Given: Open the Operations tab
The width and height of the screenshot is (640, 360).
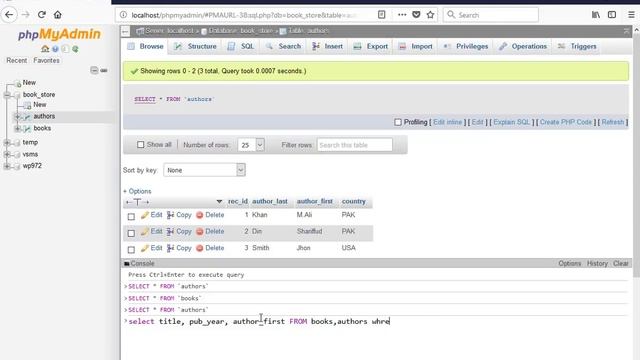Looking at the screenshot, I should click(x=523, y=47).
